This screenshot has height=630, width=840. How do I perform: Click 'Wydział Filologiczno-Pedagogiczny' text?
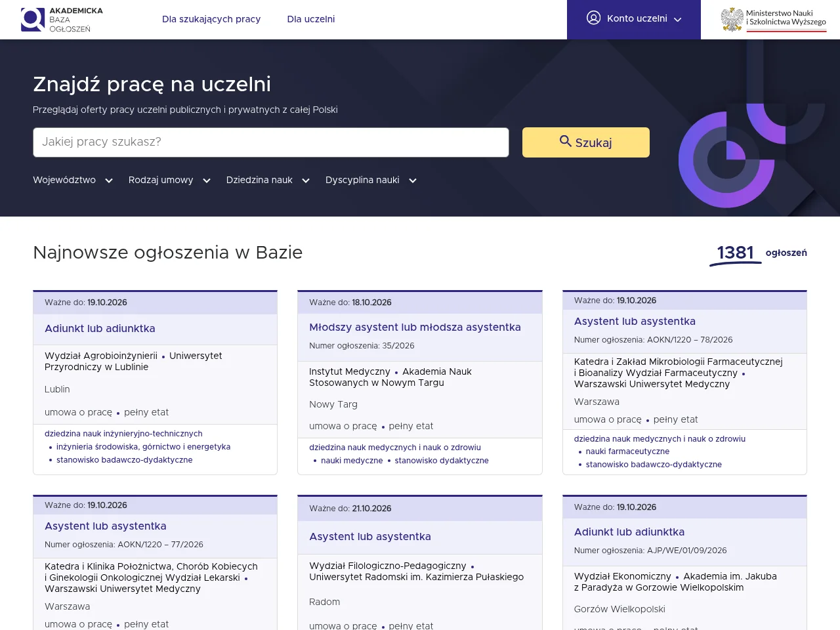coord(388,566)
